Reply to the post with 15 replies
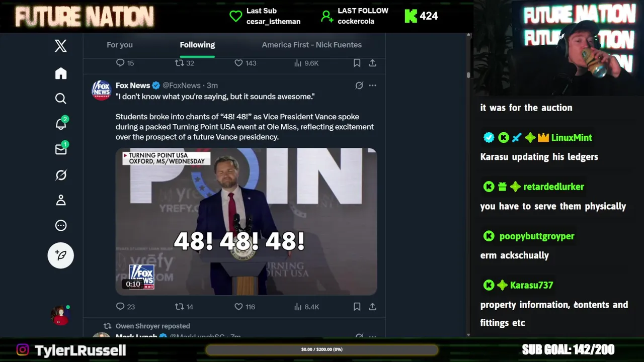The image size is (644, 362). click(x=125, y=63)
